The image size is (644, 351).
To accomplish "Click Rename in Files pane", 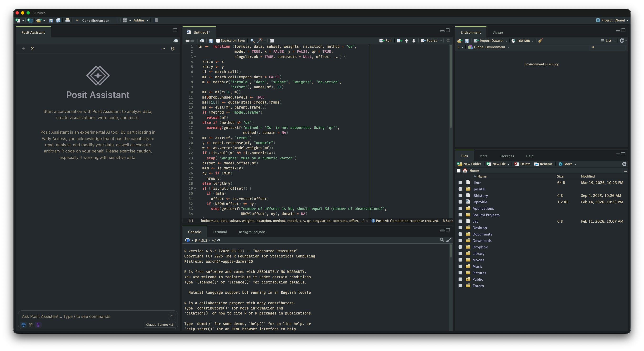I will [x=543, y=164].
